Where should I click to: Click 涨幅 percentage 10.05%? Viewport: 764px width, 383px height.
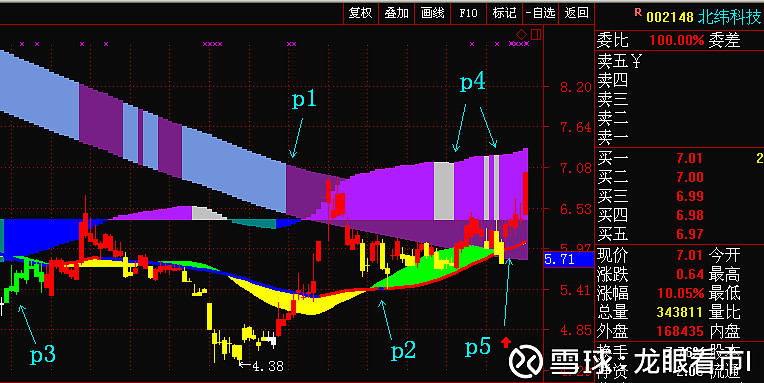(681, 293)
